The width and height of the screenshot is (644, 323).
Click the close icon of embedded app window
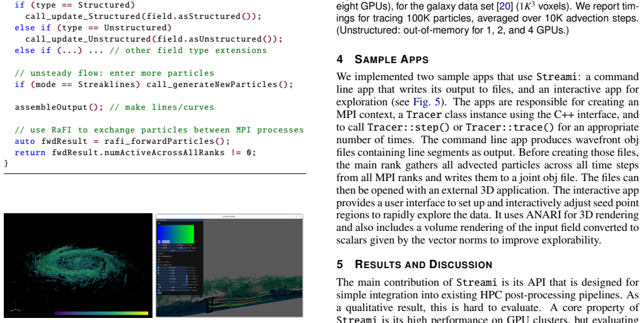[x=300, y=216]
